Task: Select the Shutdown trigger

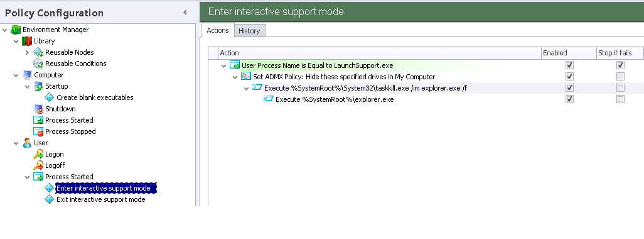Action: (60, 109)
